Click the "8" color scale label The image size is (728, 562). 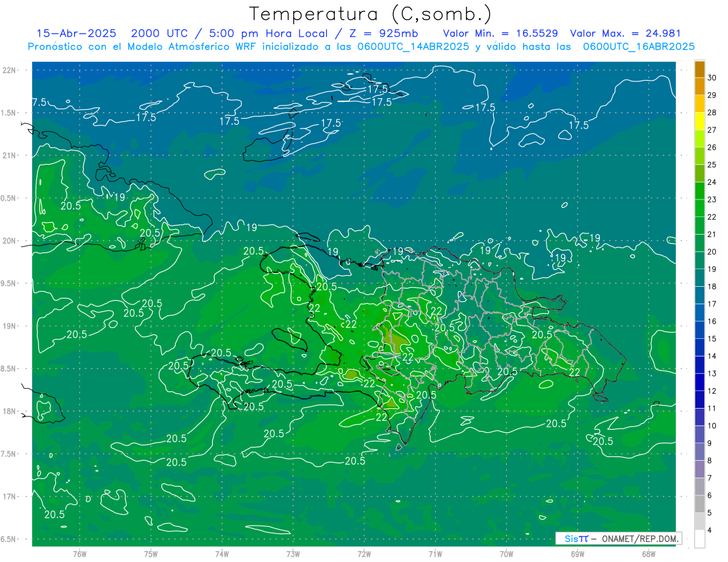coord(709,461)
